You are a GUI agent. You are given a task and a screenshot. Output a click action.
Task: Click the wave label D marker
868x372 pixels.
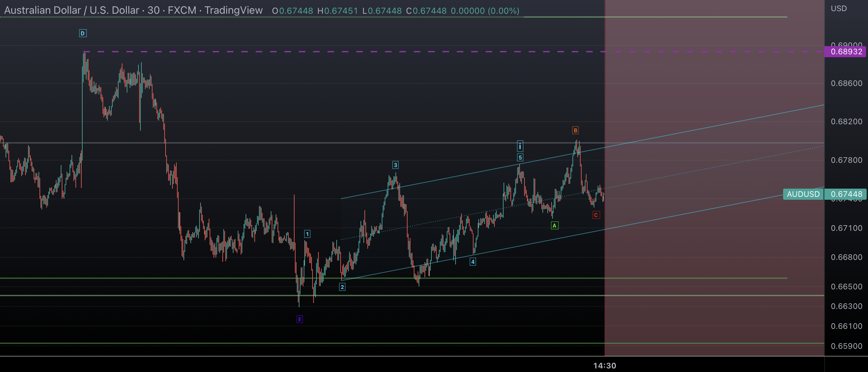point(83,33)
